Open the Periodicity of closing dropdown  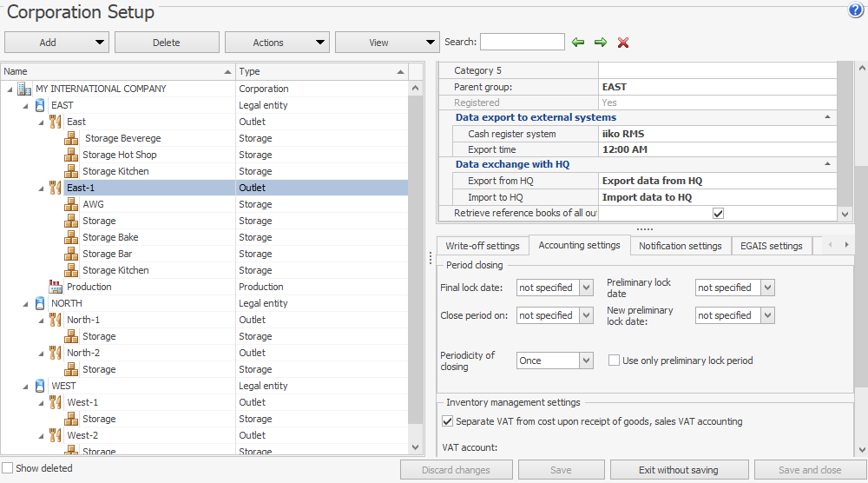[587, 361]
